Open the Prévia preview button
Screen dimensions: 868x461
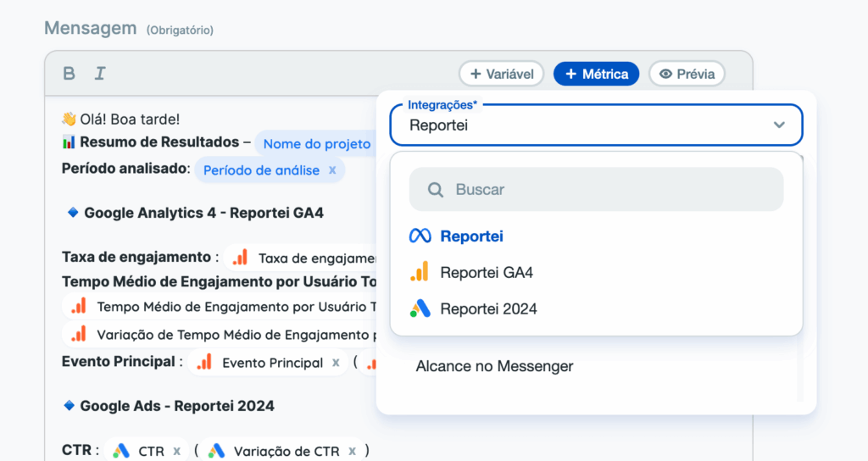(687, 75)
